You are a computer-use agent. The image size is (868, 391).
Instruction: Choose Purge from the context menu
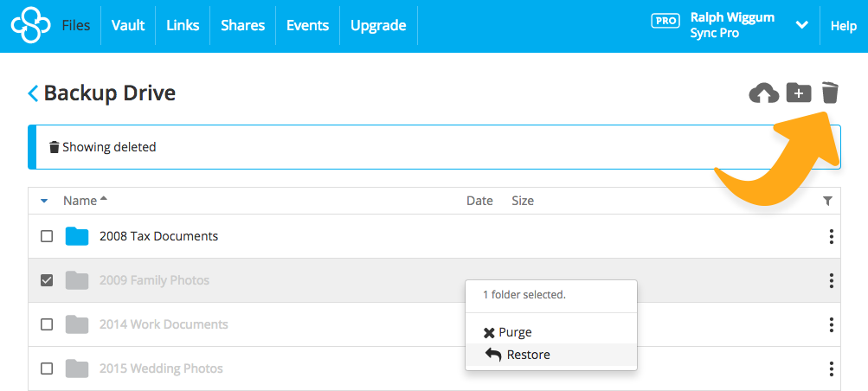515,332
